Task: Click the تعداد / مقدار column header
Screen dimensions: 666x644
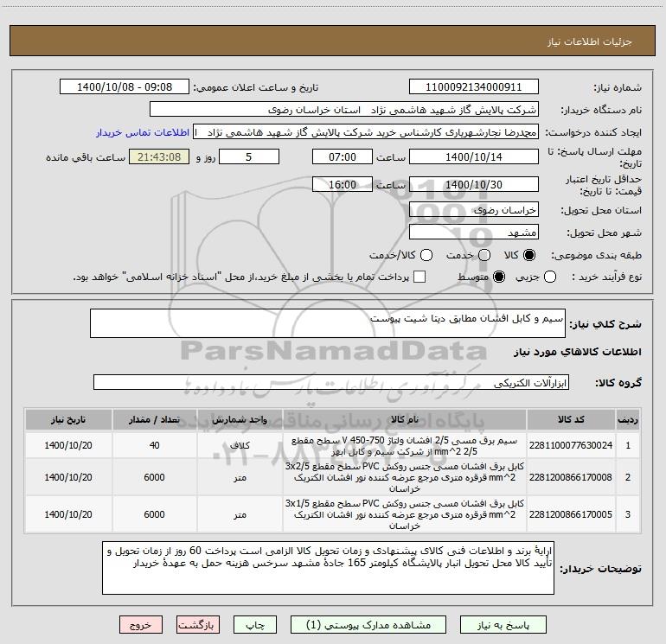Action: point(154,419)
